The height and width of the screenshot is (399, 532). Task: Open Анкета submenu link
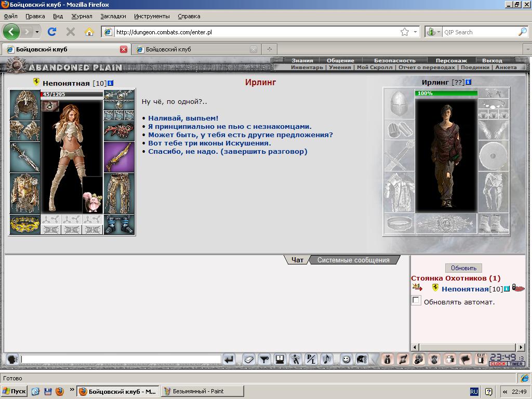click(506, 67)
